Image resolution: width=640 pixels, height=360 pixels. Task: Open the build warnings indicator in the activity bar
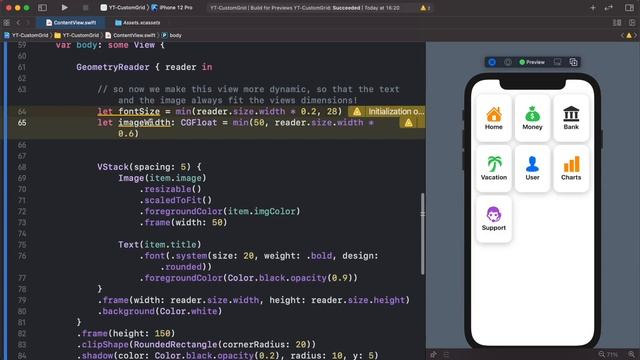pyautogui.click(x=425, y=8)
